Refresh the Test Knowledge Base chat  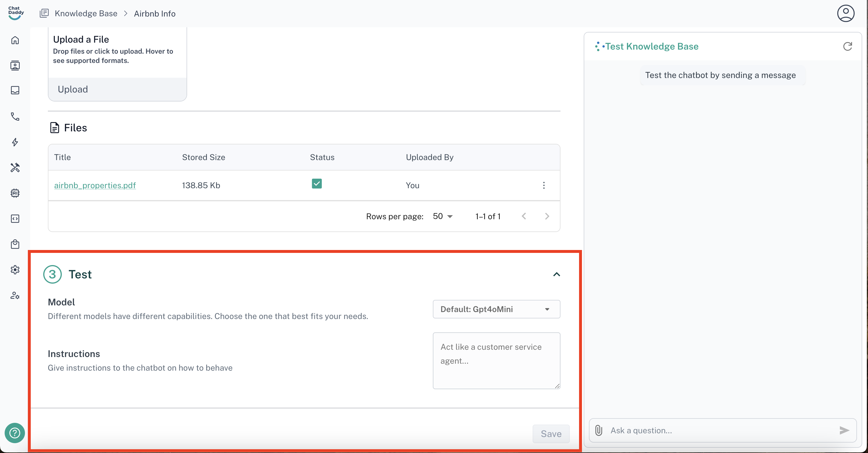point(847,46)
